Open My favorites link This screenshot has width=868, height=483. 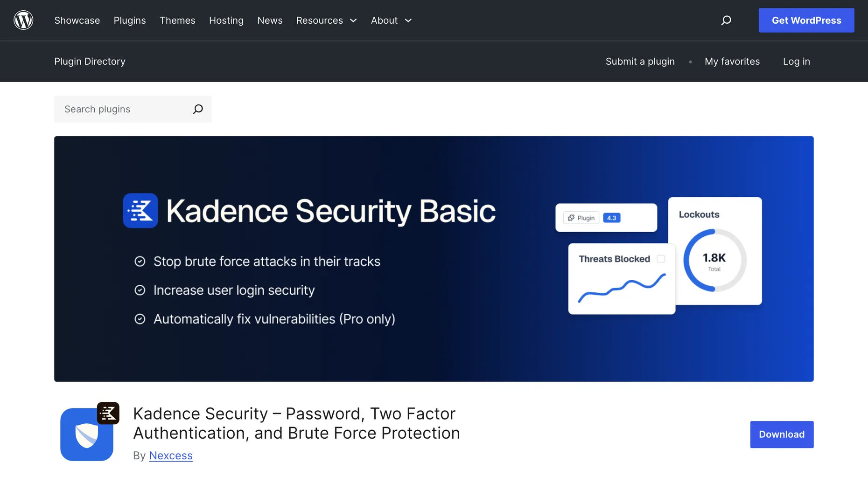click(732, 62)
